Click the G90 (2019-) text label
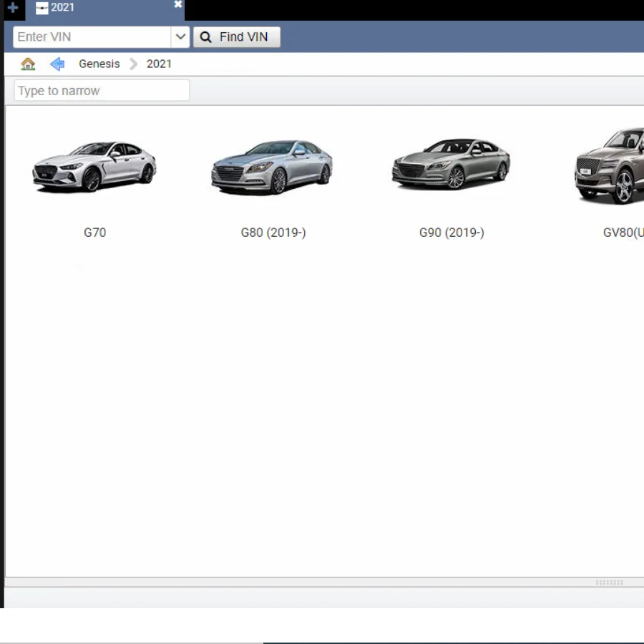This screenshot has height=644, width=644. [x=452, y=233]
